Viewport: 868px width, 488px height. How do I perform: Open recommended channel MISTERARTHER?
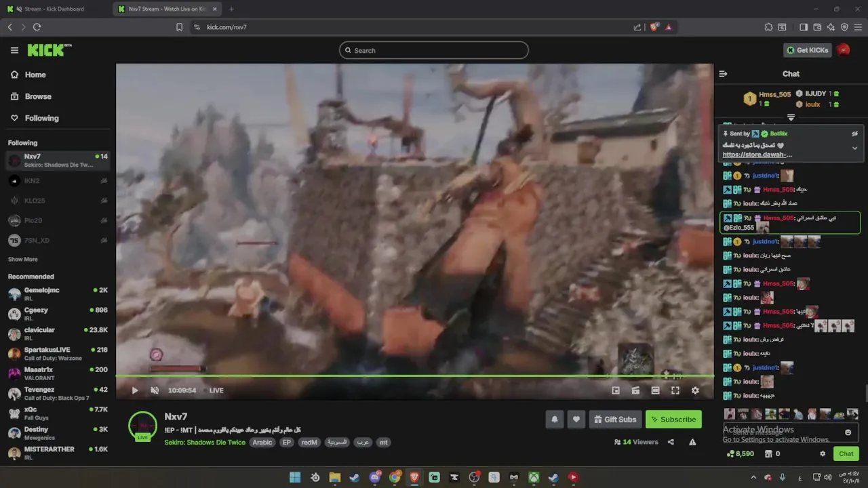click(58, 453)
